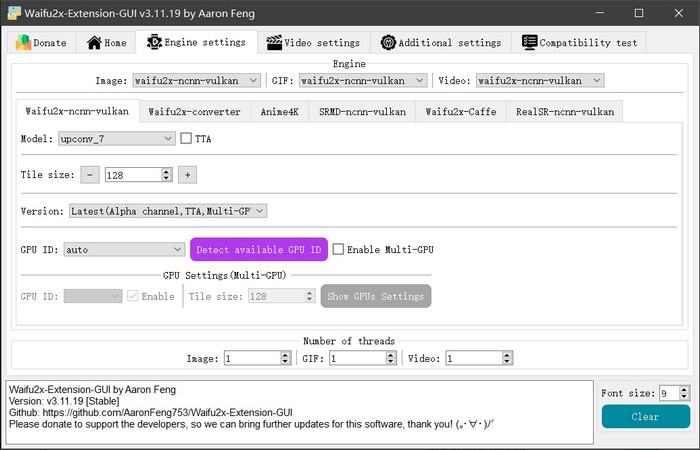Expand the Model upconv_7 dropdown

click(117, 139)
